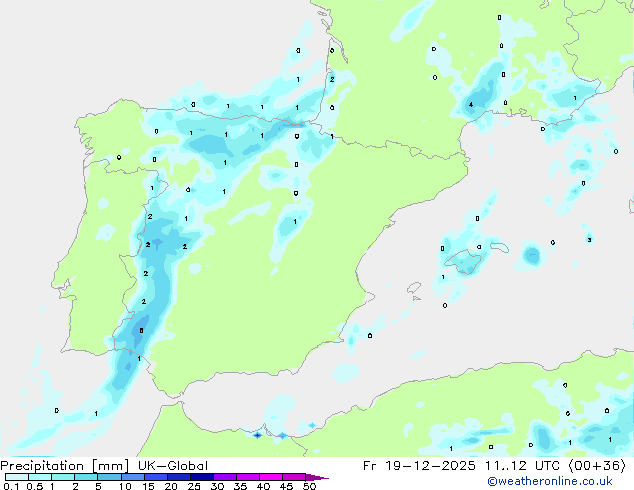Click the 'Precipitation [mm]' title text
Viewport: 634px width, 490px height.
[x=64, y=466]
